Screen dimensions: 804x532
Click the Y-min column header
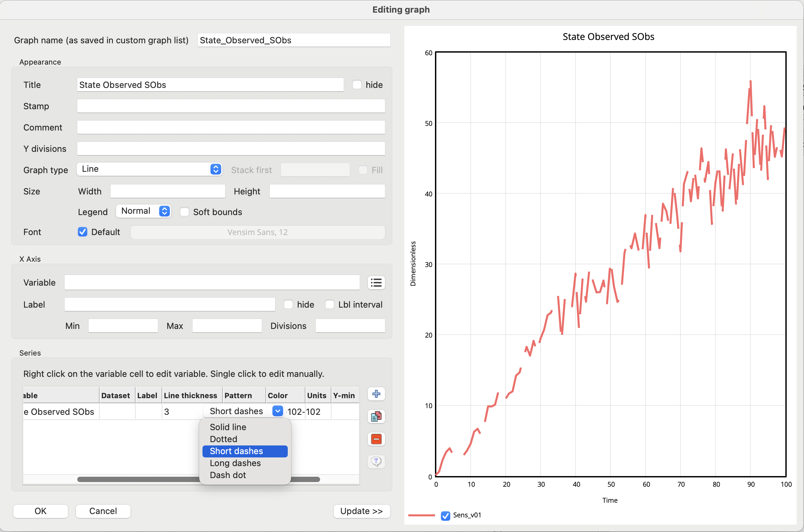[x=345, y=395]
